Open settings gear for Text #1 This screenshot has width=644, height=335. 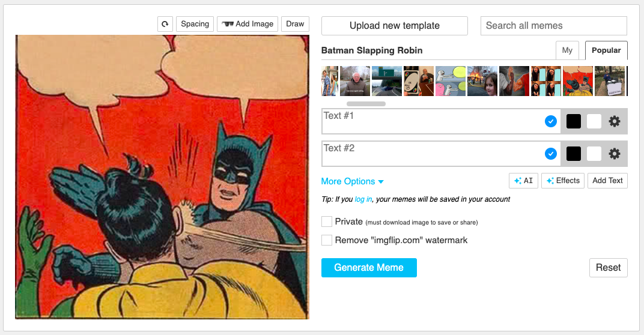point(614,121)
